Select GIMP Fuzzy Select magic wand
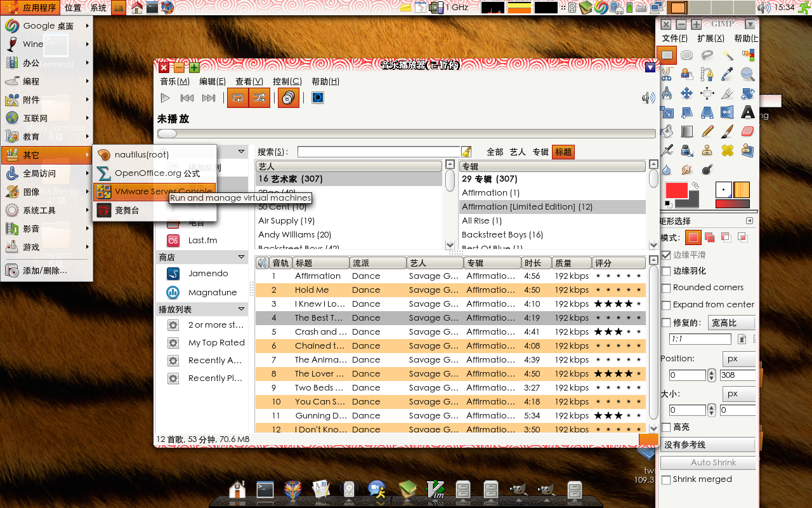 (x=728, y=55)
